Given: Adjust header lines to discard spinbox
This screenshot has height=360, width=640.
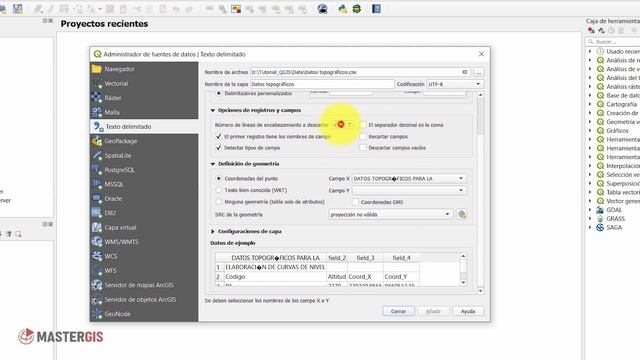Looking at the screenshot, I should coord(342,124).
